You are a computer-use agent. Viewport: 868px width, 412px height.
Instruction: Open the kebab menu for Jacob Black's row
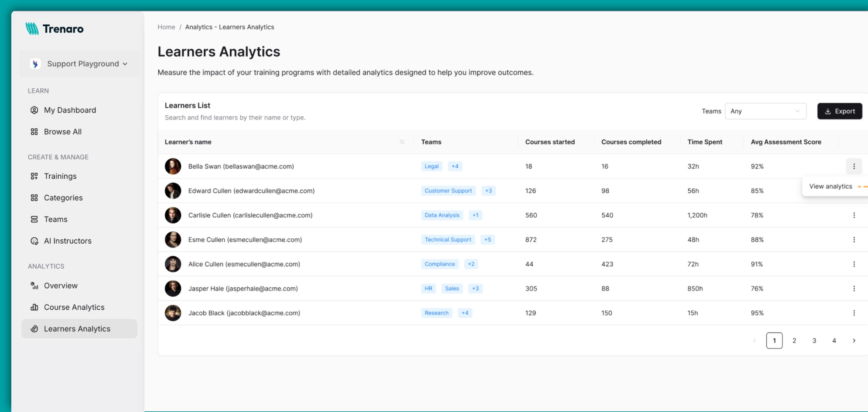tap(854, 312)
